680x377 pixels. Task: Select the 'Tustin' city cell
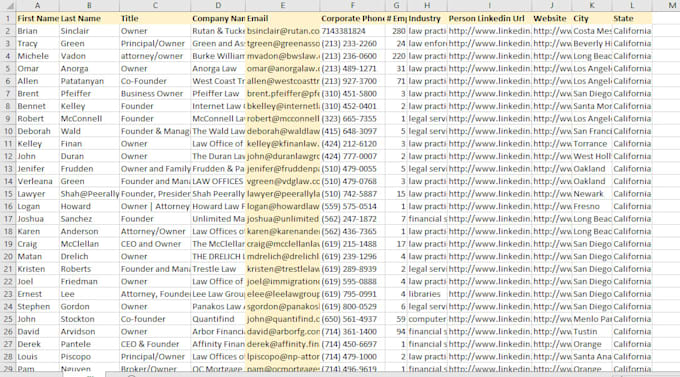[592, 332]
